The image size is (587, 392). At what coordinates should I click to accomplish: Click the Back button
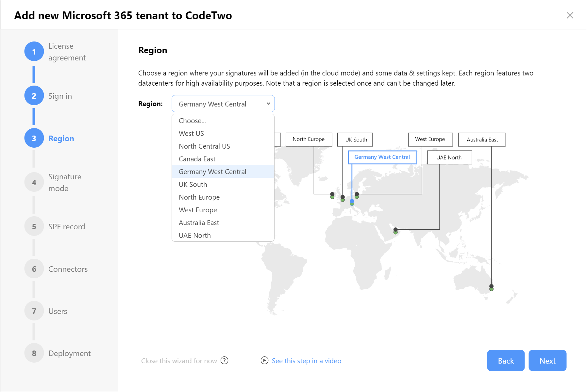coord(506,360)
